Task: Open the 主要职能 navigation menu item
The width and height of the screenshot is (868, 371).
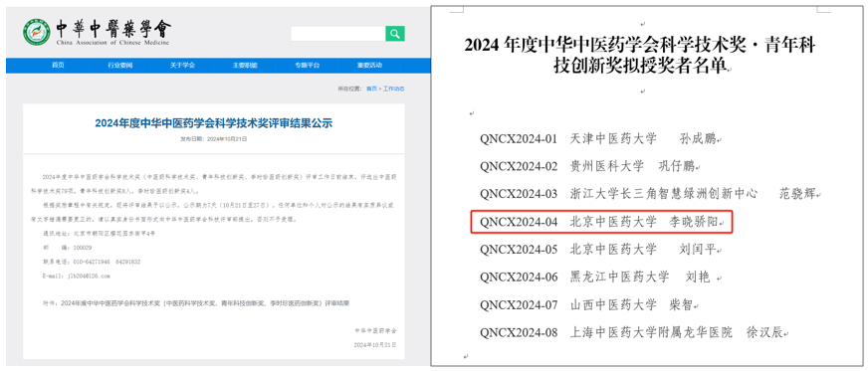Action: 245,66
